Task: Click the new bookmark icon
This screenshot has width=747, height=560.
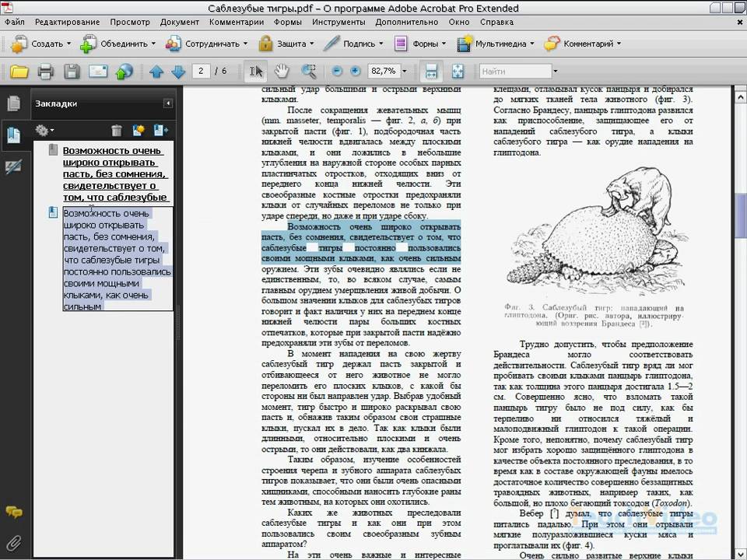Action: pos(139,130)
